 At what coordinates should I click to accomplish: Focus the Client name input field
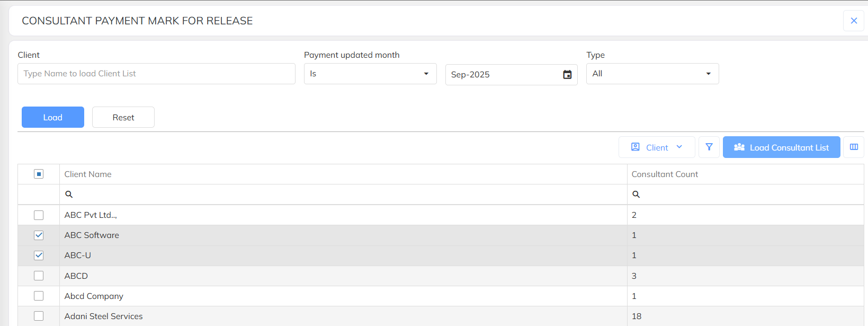[156, 74]
